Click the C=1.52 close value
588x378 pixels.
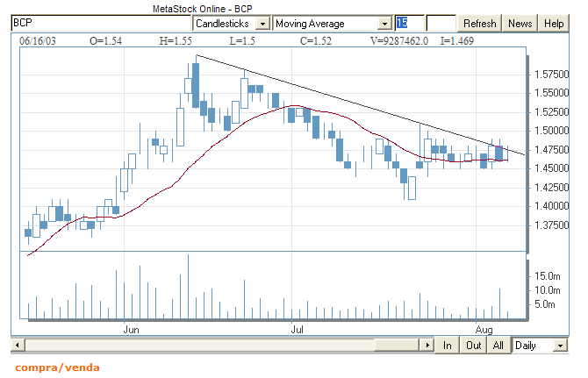[x=316, y=41]
